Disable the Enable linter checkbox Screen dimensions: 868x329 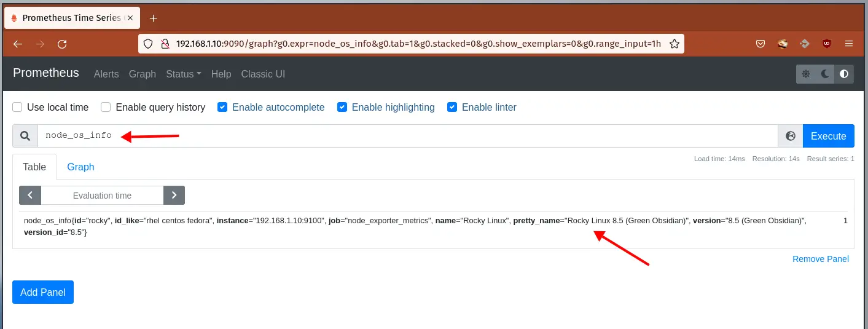coord(452,107)
